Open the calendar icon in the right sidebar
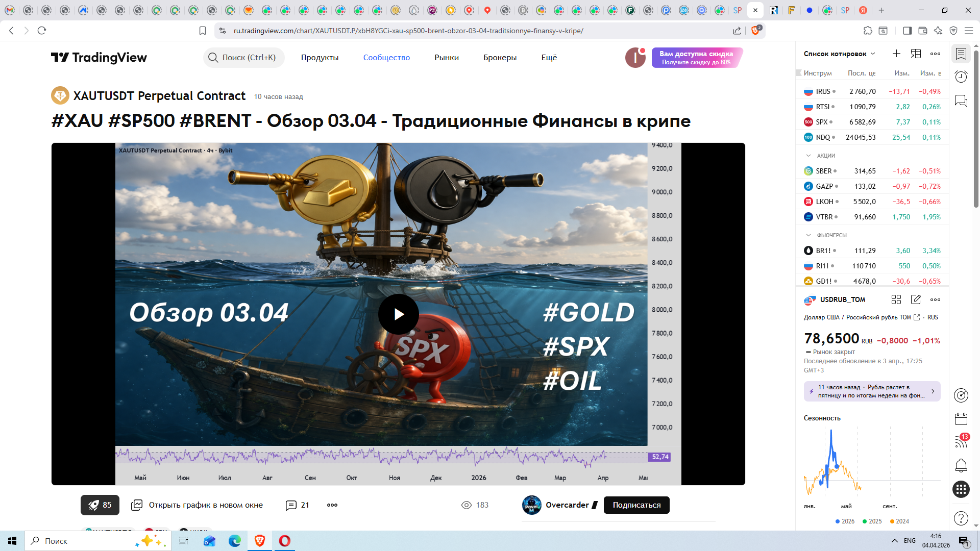 click(x=961, y=419)
